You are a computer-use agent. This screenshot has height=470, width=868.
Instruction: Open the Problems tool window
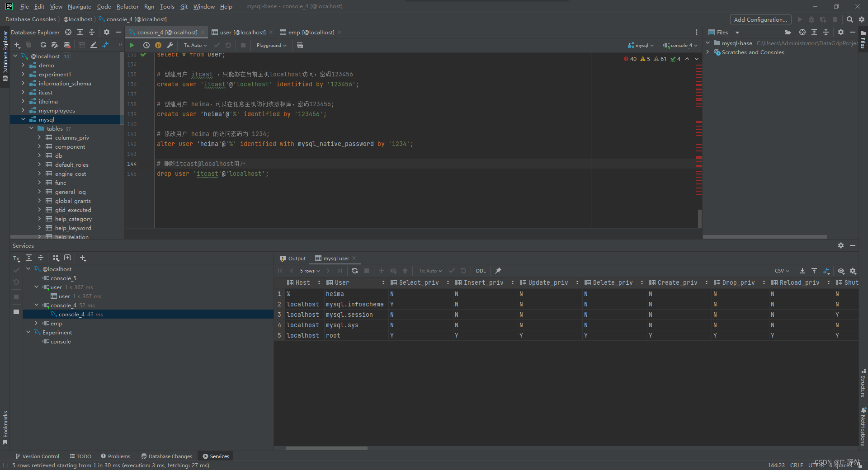click(x=116, y=456)
